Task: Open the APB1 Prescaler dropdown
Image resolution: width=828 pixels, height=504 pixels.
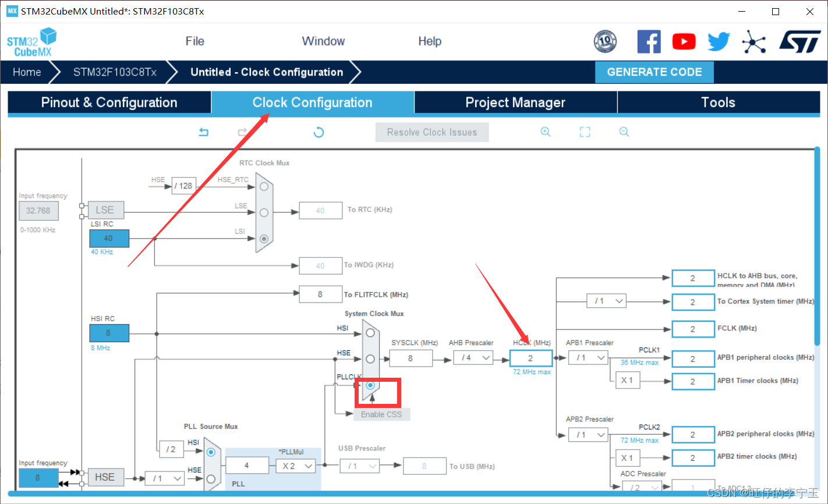Action: coord(589,357)
